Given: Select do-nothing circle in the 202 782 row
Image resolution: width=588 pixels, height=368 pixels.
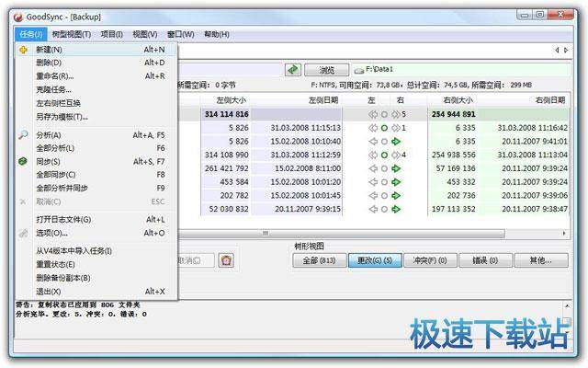Looking at the screenshot, I should (384, 196).
